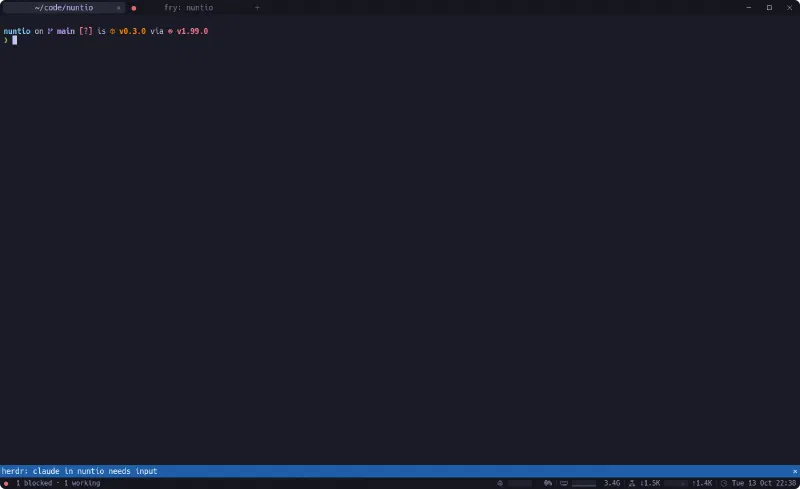Click the package version 'v0.3.0'
The height and width of the screenshot is (489, 800).
pos(132,31)
